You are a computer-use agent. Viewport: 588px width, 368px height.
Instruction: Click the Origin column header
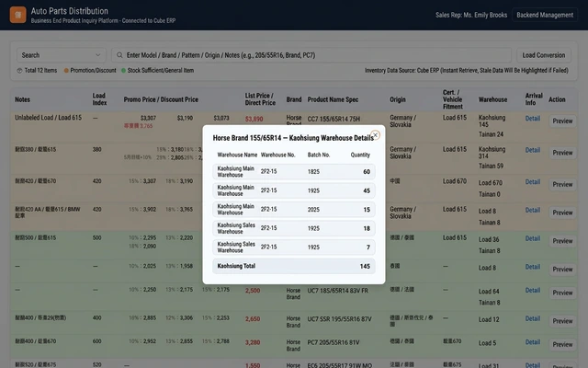point(398,99)
